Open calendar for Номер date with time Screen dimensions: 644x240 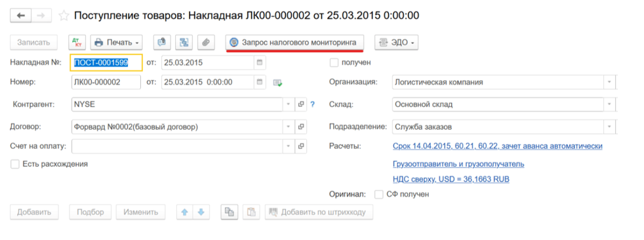(x=260, y=82)
